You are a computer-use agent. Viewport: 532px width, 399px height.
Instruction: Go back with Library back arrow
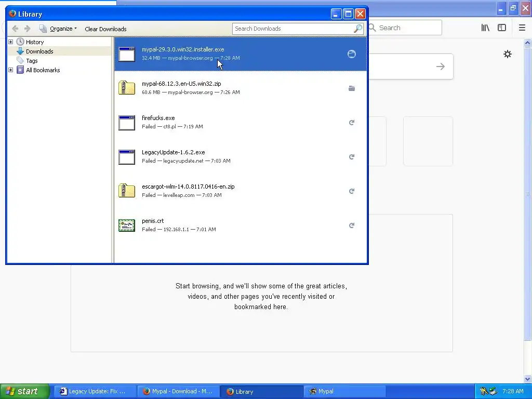15,29
